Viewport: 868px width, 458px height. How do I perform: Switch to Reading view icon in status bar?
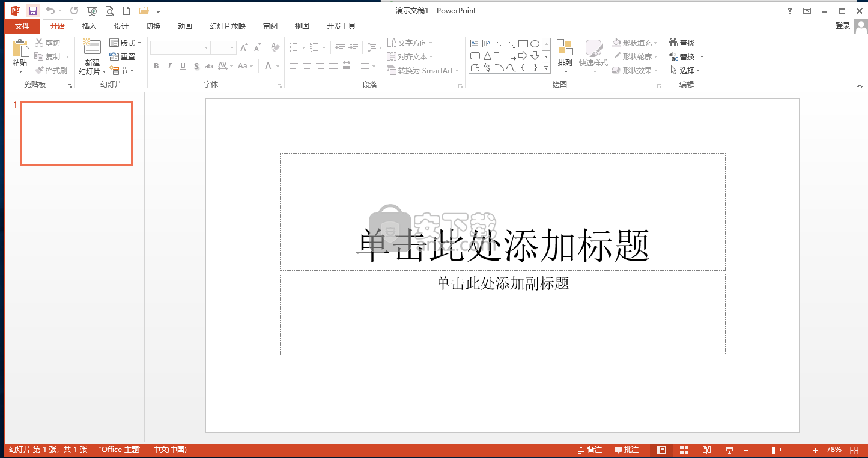point(706,450)
